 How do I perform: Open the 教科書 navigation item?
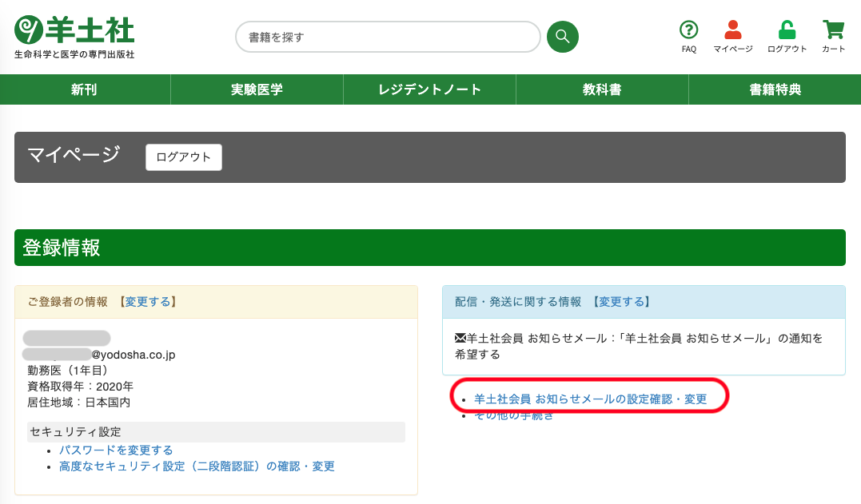tap(602, 89)
